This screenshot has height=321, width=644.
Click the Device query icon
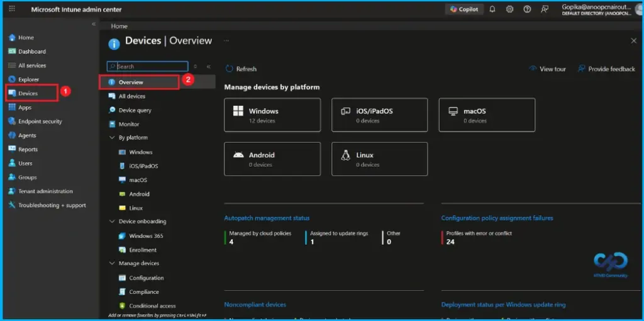[x=112, y=110]
